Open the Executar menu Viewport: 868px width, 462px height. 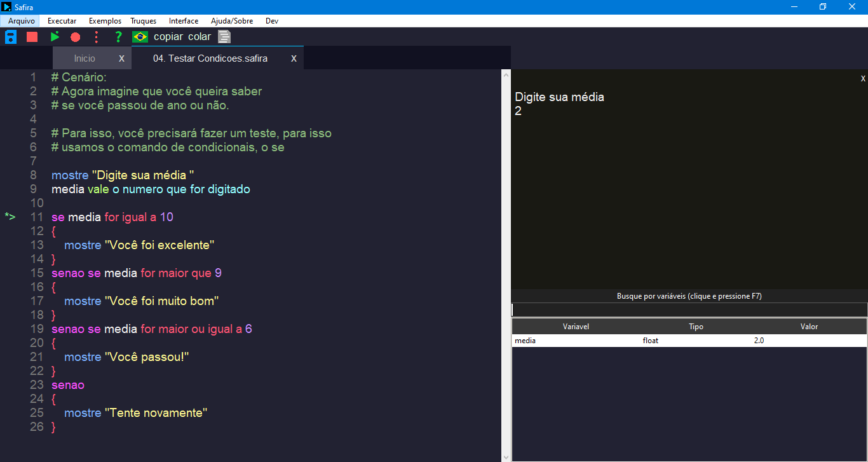click(62, 21)
